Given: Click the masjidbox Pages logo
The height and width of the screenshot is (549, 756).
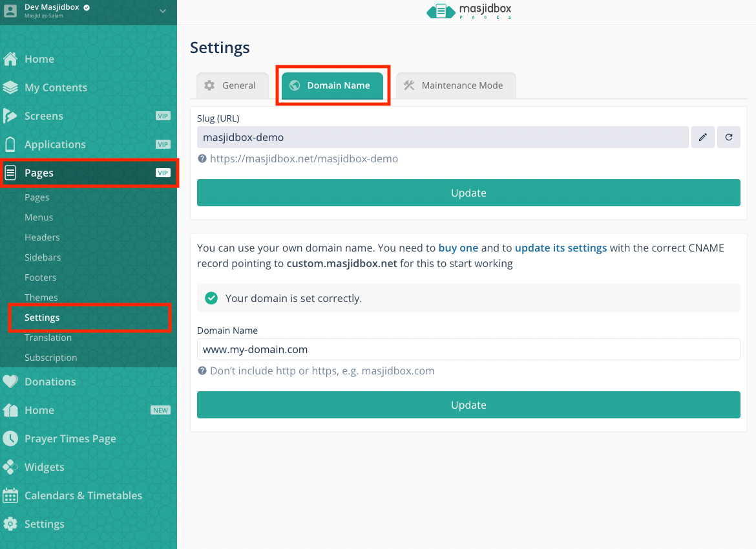Looking at the screenshot, I should tap(469, 12).
